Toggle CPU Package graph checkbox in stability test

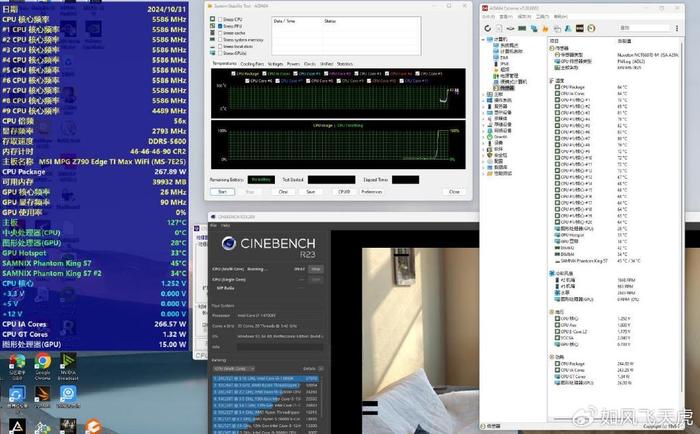(x=233, y=73)
